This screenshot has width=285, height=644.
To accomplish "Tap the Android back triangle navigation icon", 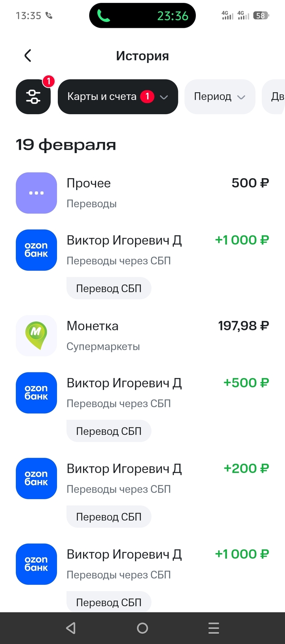I will click(71, 628).
